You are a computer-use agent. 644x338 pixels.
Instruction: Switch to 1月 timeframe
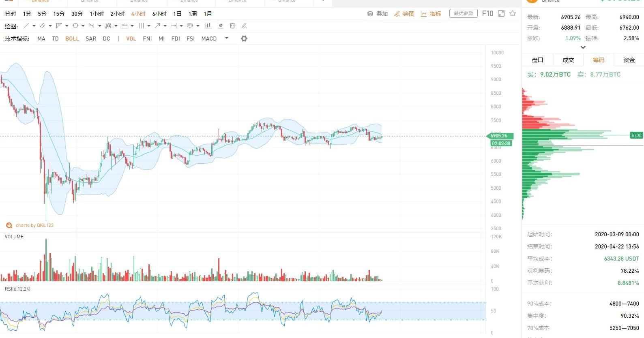click(208, 14)
